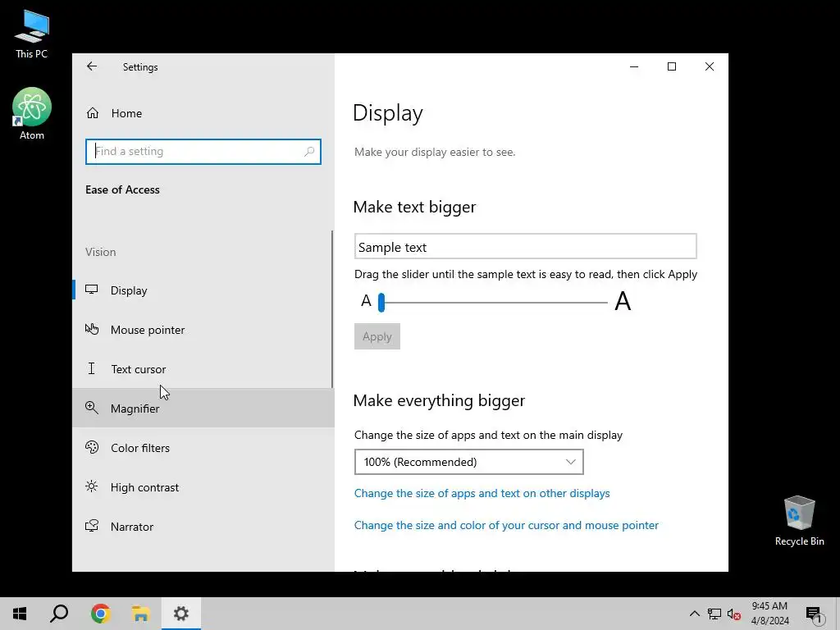
Task: Click the monitor icon next to Display
Action: click(92, 290)
